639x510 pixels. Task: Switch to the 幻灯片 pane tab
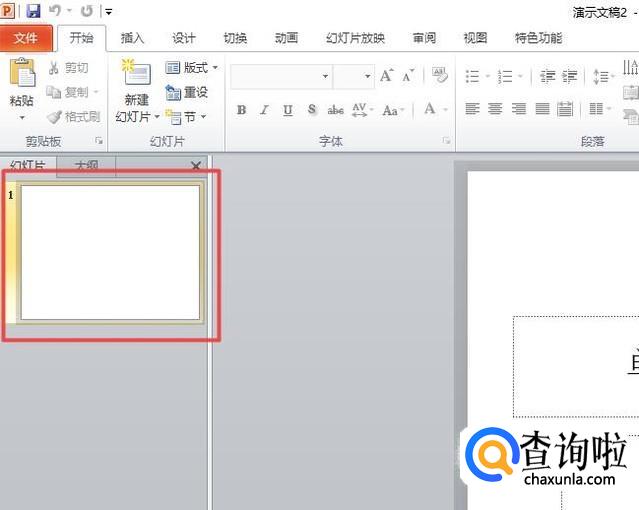pyautogui.click(x=28, y=166)
